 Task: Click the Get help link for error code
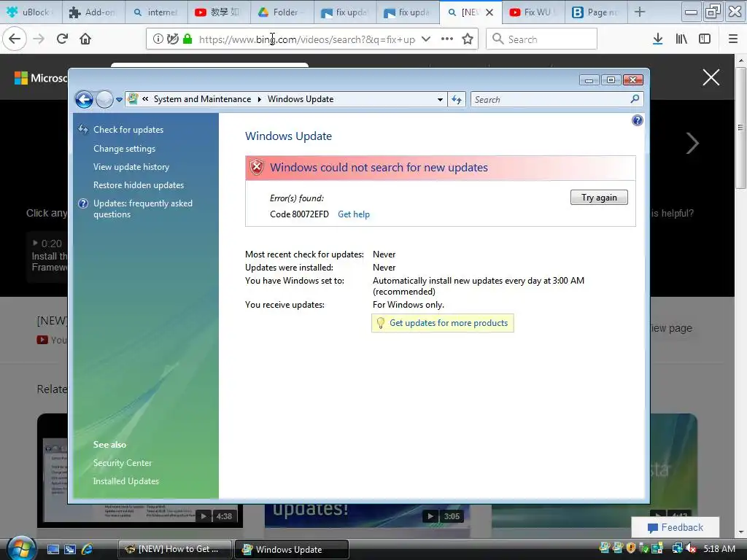(x=354, y=214)
